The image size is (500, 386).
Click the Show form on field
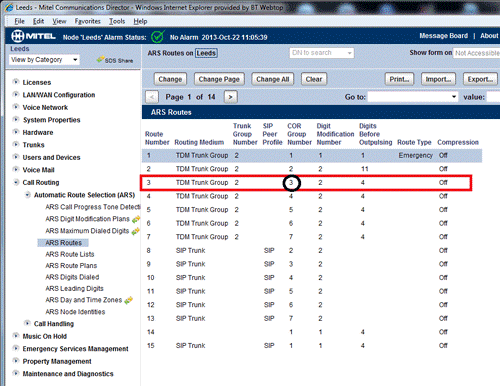tap(476, 53)
